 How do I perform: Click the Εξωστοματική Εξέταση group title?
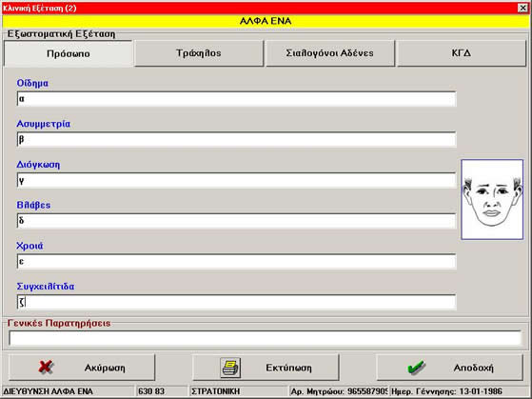[x=62, y=34]
